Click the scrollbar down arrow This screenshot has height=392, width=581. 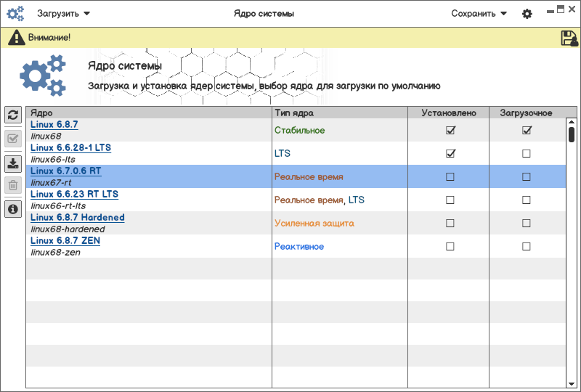(572, 382)
